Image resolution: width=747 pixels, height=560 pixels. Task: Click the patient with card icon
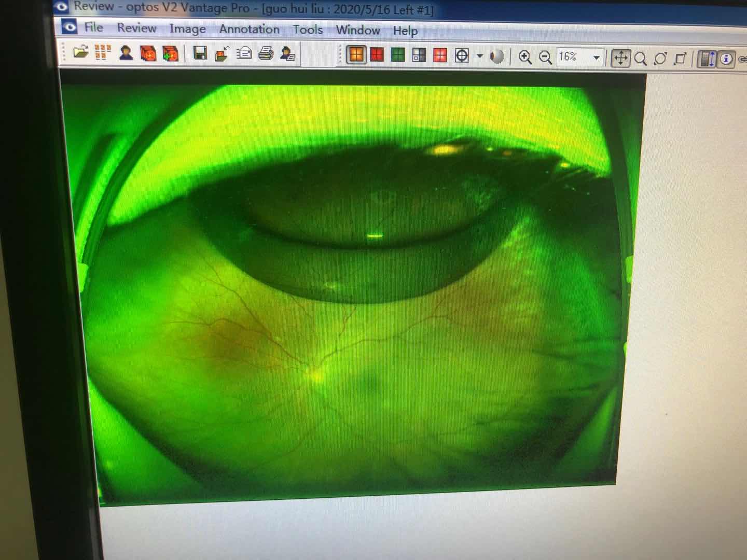coord(287,54)
